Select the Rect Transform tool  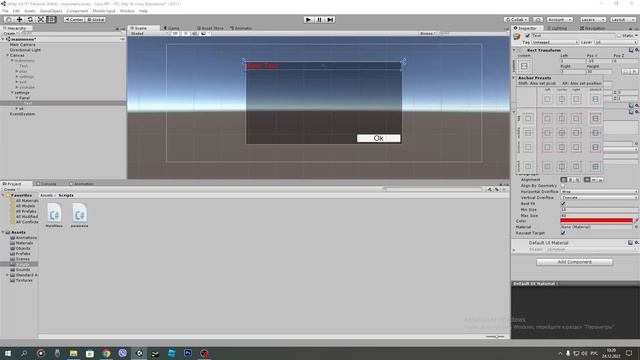point(51,20)
